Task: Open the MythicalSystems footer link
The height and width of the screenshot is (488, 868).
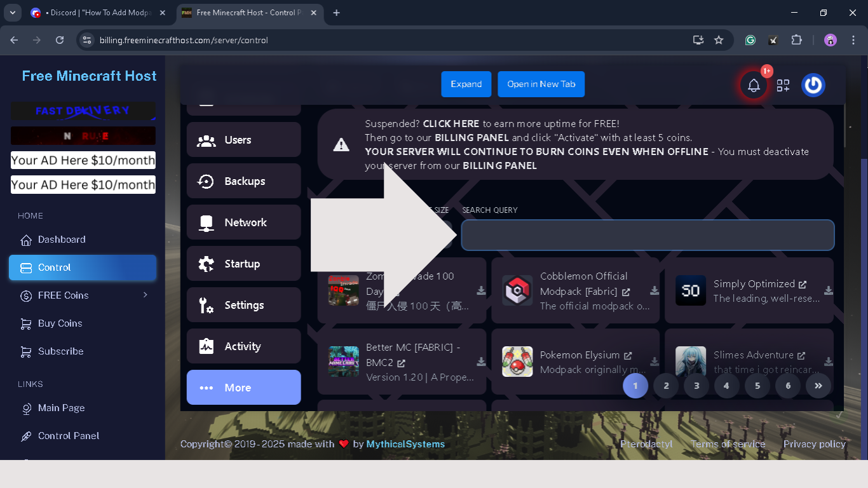Action: point(405,444)
